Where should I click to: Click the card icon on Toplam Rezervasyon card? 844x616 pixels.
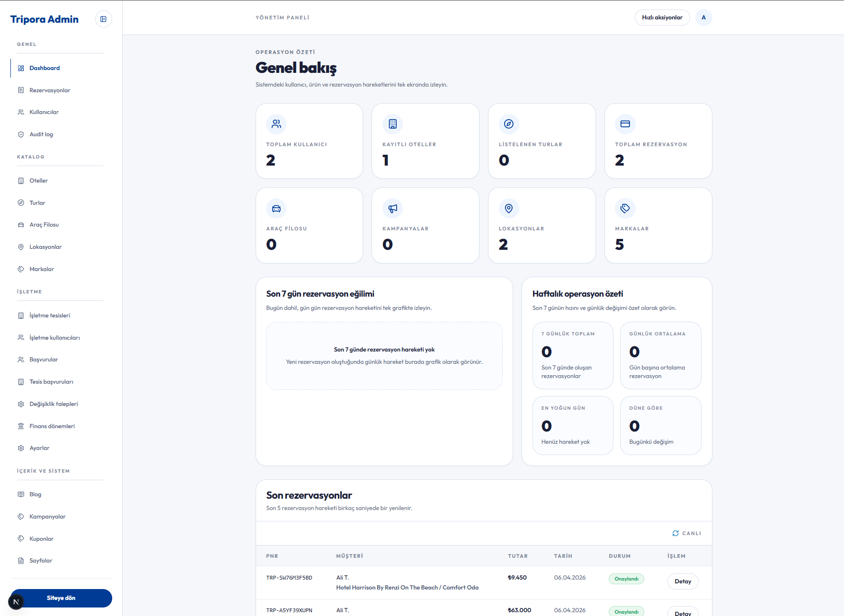coord(625,124)
